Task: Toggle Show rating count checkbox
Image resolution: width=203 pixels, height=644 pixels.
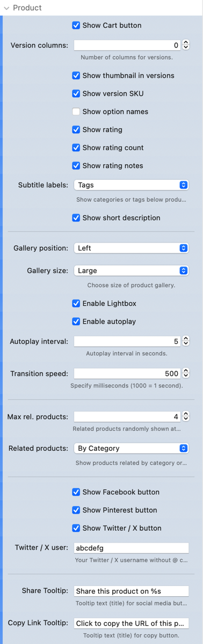Action: [76, 148]
